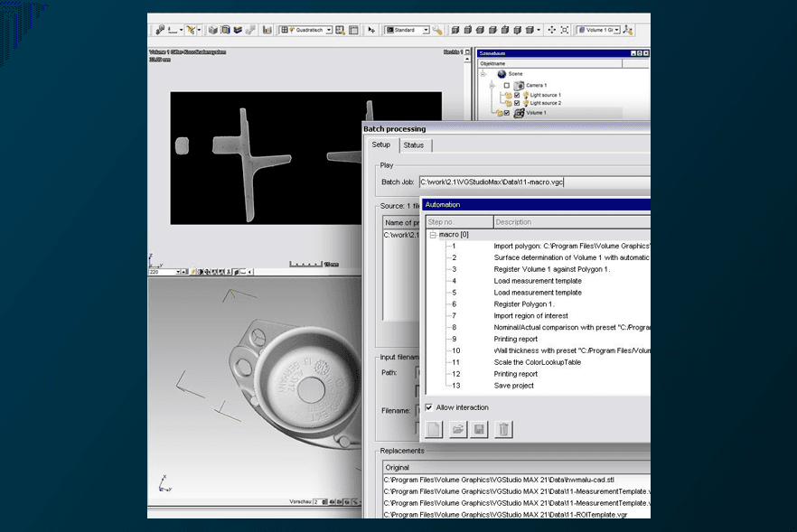Click the open folder icon in Automation
Screen dimensions: 797x532
[x=458, y=430]
